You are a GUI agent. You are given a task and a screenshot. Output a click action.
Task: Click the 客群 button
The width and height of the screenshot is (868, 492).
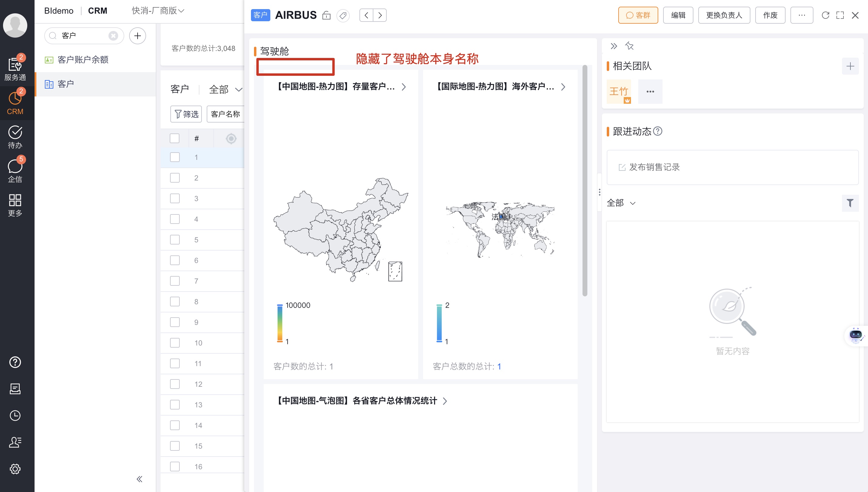pos(638,15)
